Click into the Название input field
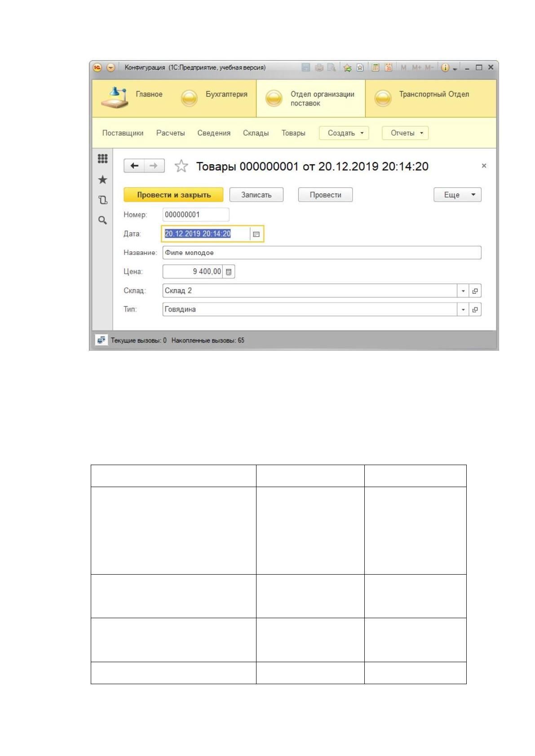The height and width of the screenshot is (756, 535). 322,253
